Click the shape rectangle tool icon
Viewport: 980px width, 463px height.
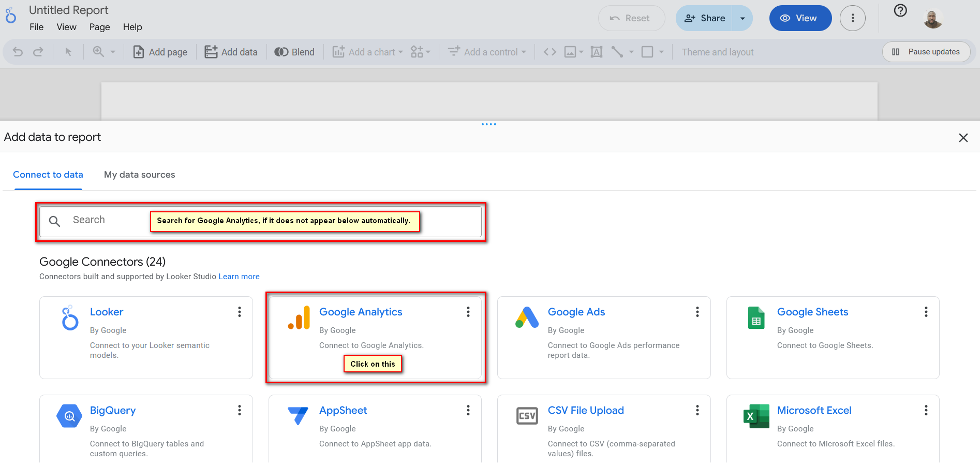pos(647,52)
